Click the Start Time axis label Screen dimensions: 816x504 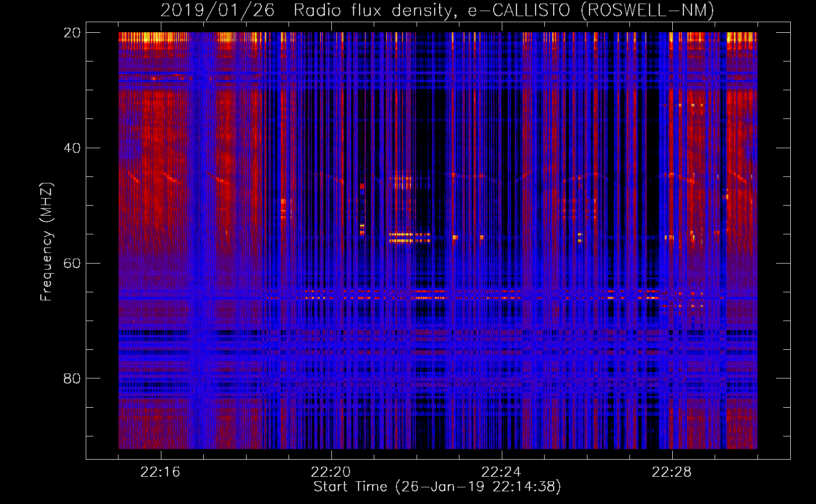click(x=437, y=487)
